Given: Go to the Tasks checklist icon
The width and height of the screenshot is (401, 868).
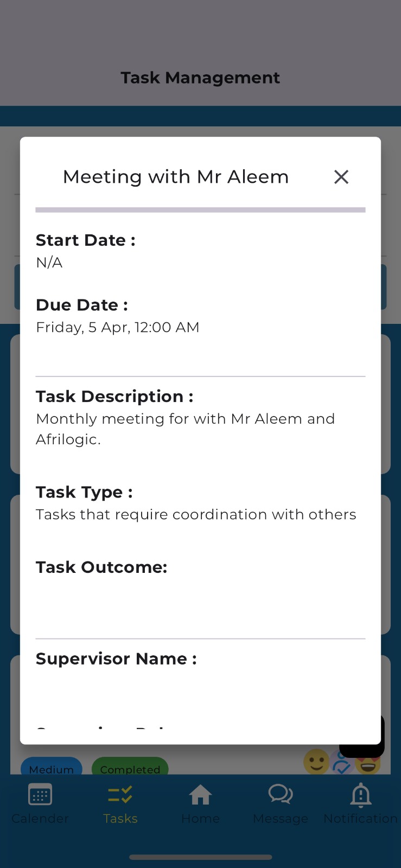Looking at the screenshot, I should [120, 795].
